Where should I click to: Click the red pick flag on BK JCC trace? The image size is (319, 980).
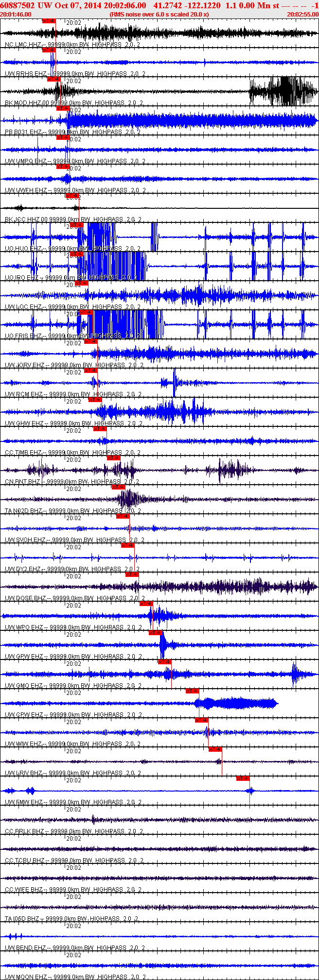click(x=72, y=196)
